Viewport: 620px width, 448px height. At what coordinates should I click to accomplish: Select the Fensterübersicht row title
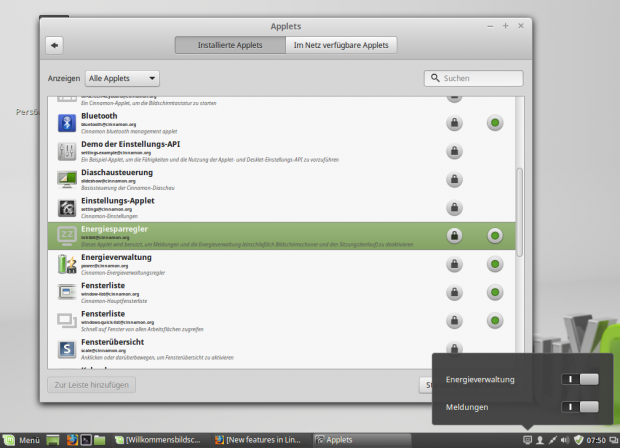[113, 342]
